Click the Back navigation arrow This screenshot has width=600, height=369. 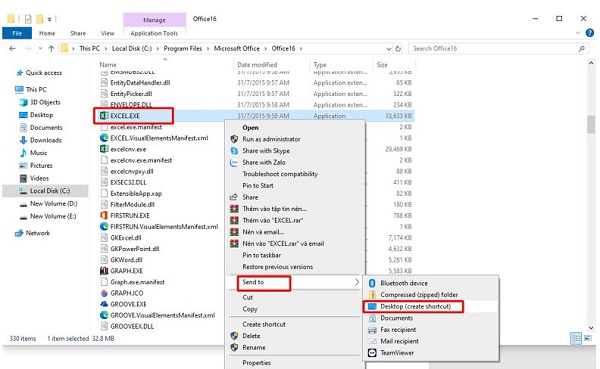[12, 49]
